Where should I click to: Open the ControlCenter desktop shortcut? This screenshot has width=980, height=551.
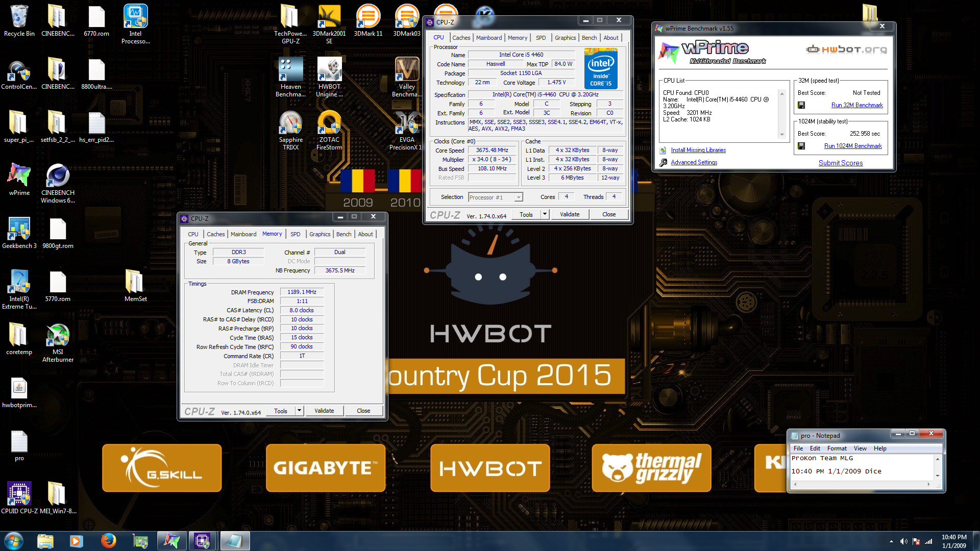coord(19,74)
